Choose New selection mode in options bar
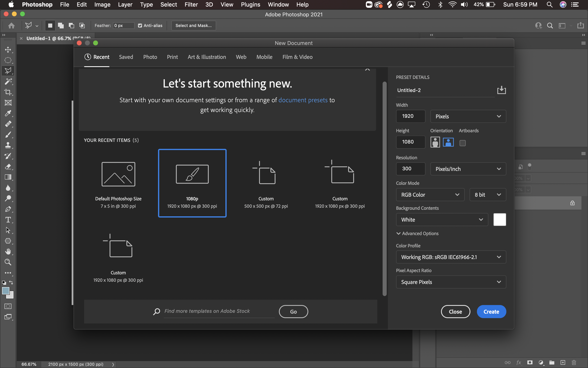 pyautogui.click(x=50, y=26)
